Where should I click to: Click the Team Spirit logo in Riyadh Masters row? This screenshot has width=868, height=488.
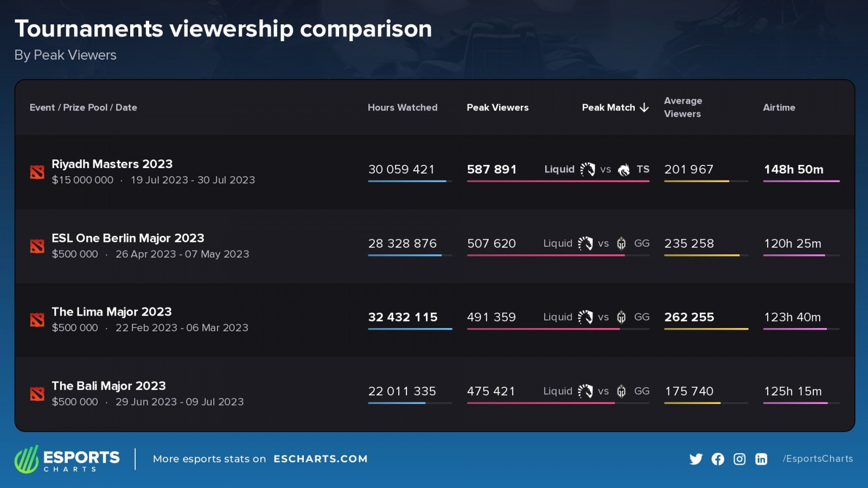624,170
